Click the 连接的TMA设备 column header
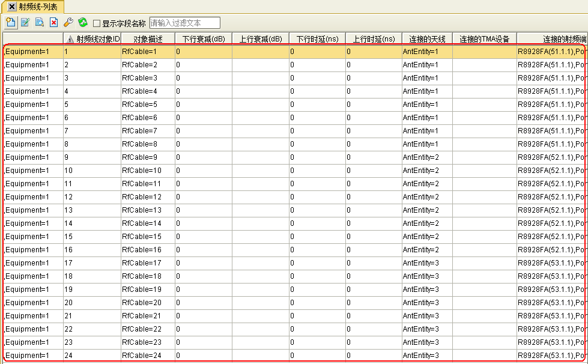Viewport: 588px width, 364px height. click(485, 39)
